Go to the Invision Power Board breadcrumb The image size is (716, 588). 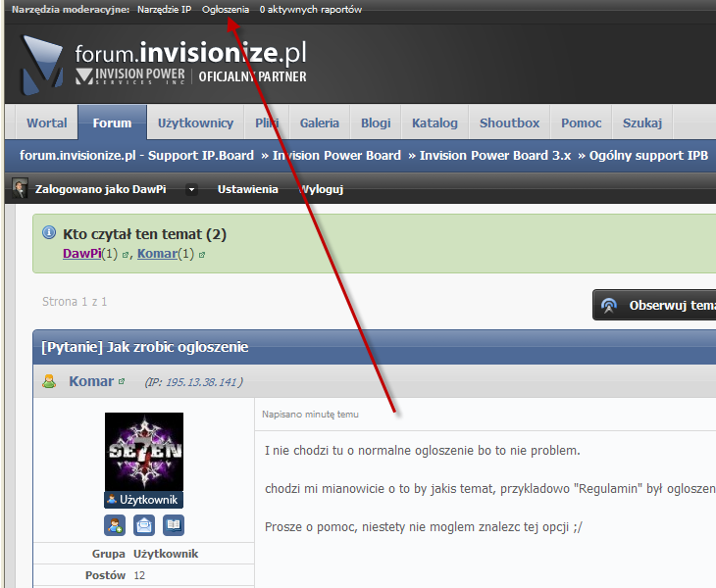click(x=336, y=156)
